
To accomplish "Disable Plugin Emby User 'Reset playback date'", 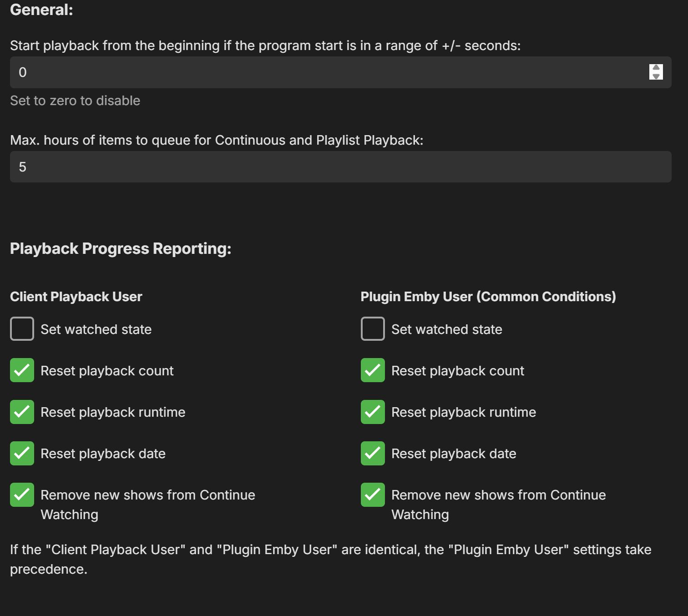I will [373, 453].
